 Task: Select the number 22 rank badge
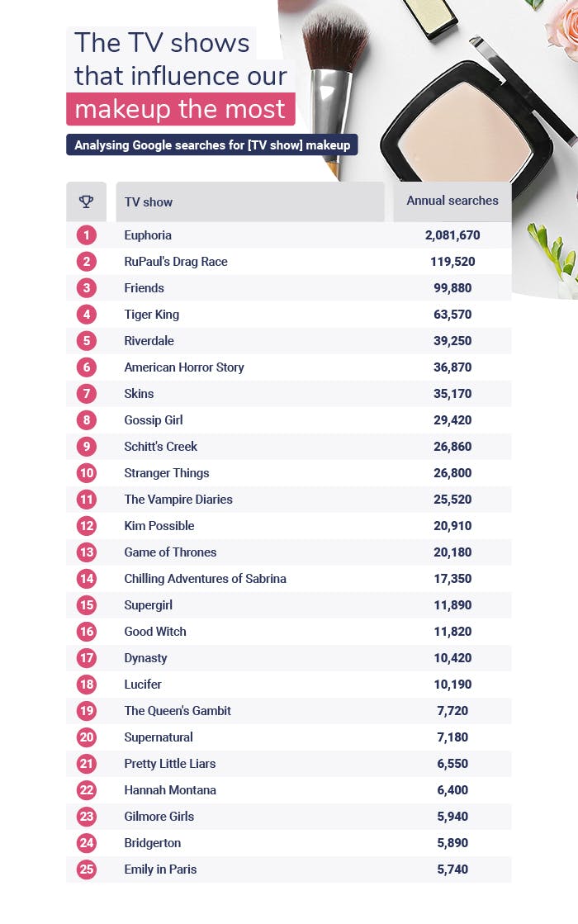[x=87, y=790]
